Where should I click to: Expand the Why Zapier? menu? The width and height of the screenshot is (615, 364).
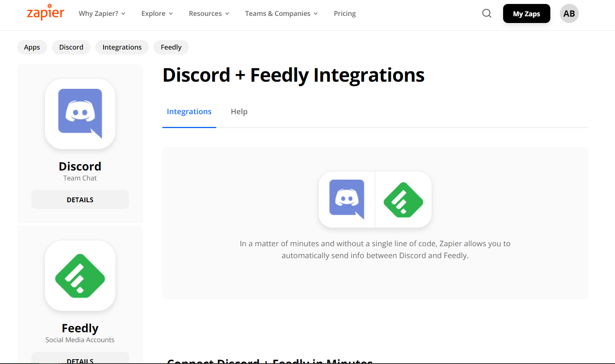point(102,13)
